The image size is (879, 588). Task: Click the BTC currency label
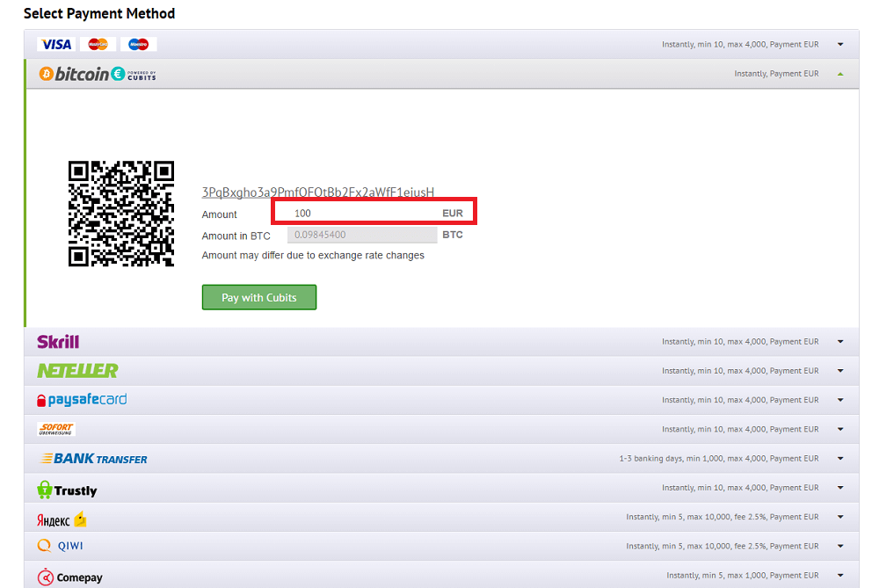coord(453,235)
